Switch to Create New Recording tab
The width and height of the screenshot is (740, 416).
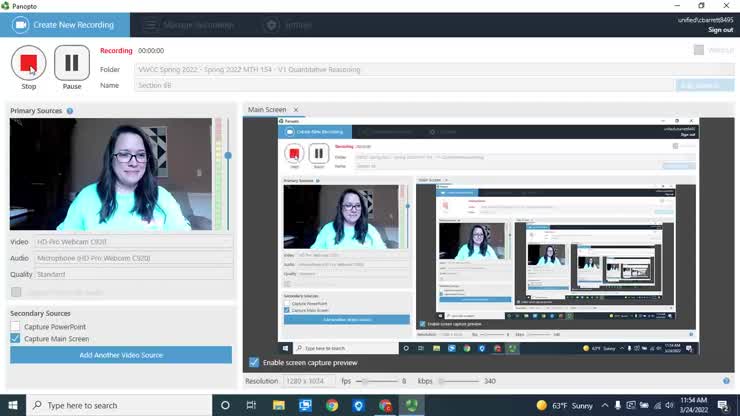coord(64,24)
